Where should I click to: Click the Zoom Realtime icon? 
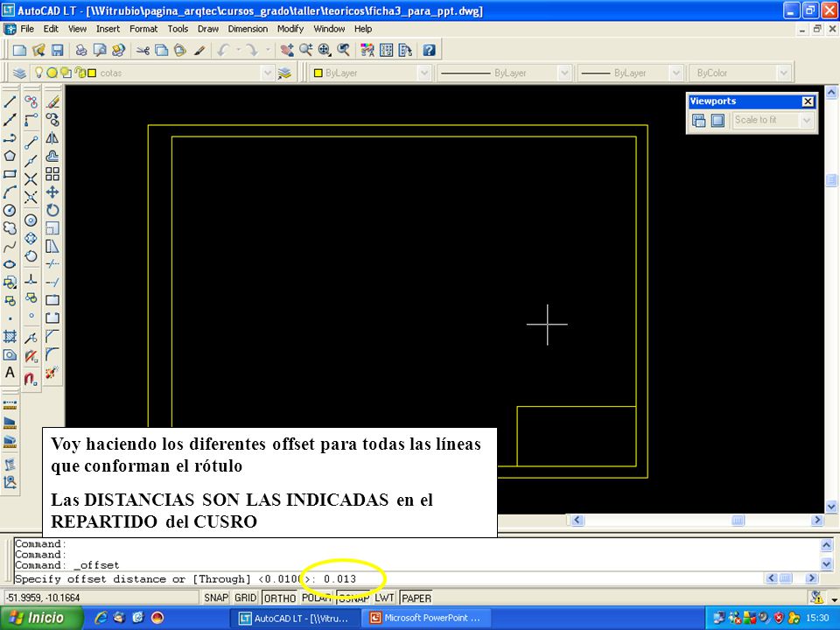pyautogui.click(x=306, y=51)
